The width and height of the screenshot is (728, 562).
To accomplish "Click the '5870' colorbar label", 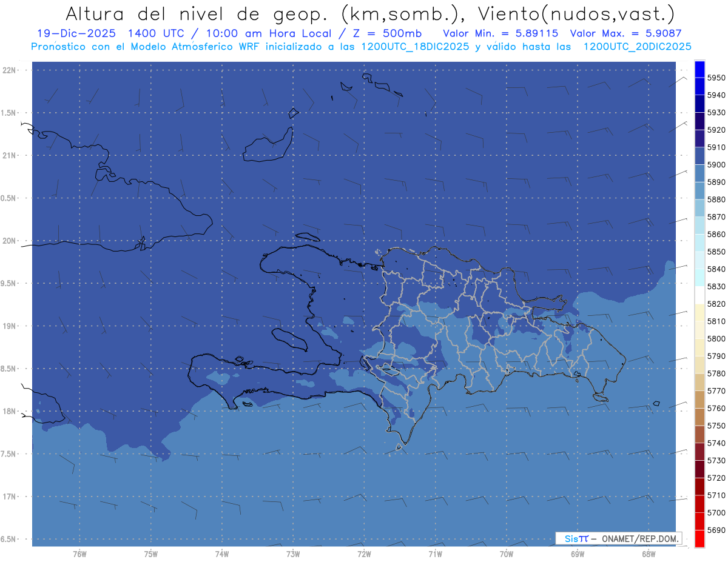I will [716, 216].
